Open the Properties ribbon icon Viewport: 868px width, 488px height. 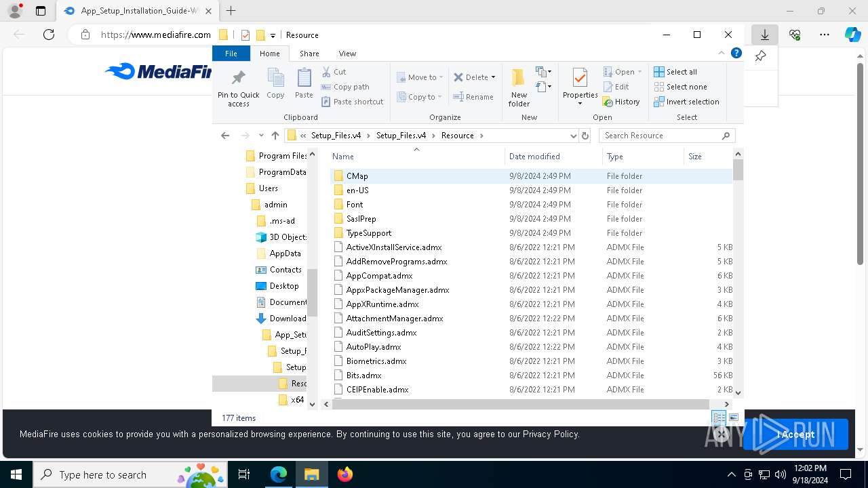(580, 87)
